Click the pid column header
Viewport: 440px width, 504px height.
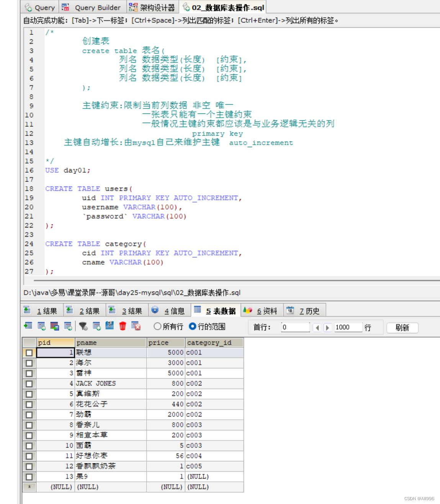point(56,342)
